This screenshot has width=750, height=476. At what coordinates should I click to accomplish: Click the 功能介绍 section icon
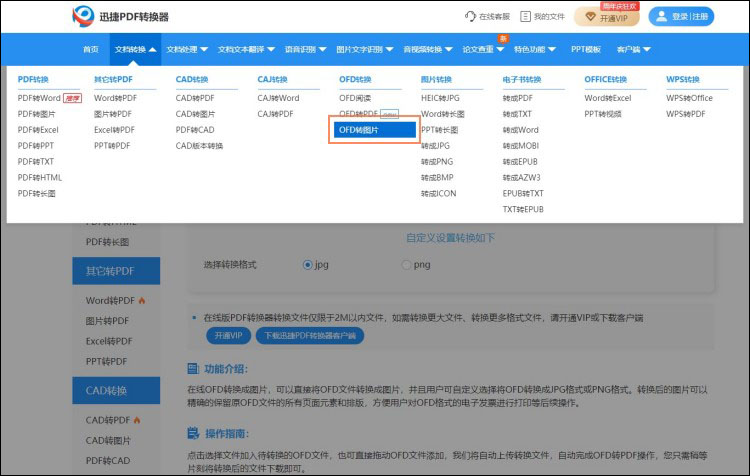pos(193,369)
